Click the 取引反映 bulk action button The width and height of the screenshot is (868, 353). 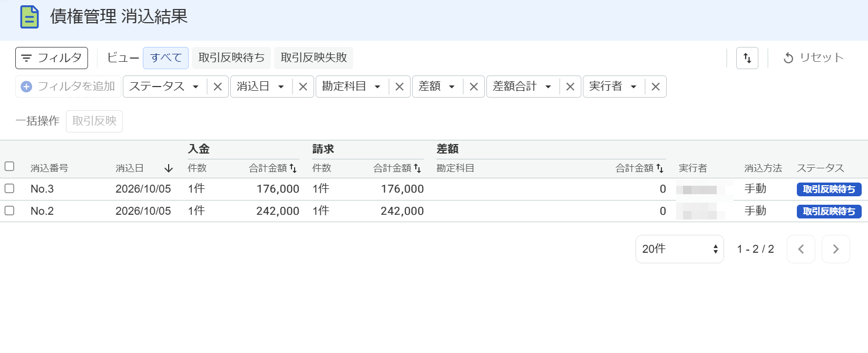coord(94,121)
